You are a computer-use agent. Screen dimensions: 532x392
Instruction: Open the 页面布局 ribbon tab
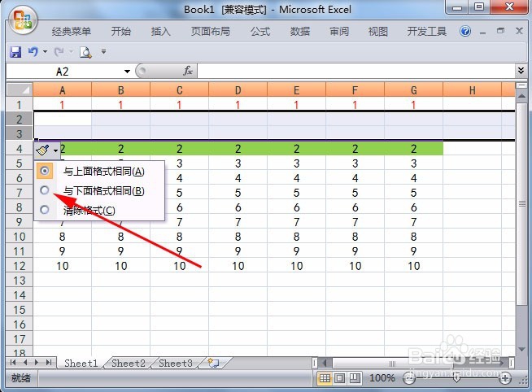click(211, 32)
